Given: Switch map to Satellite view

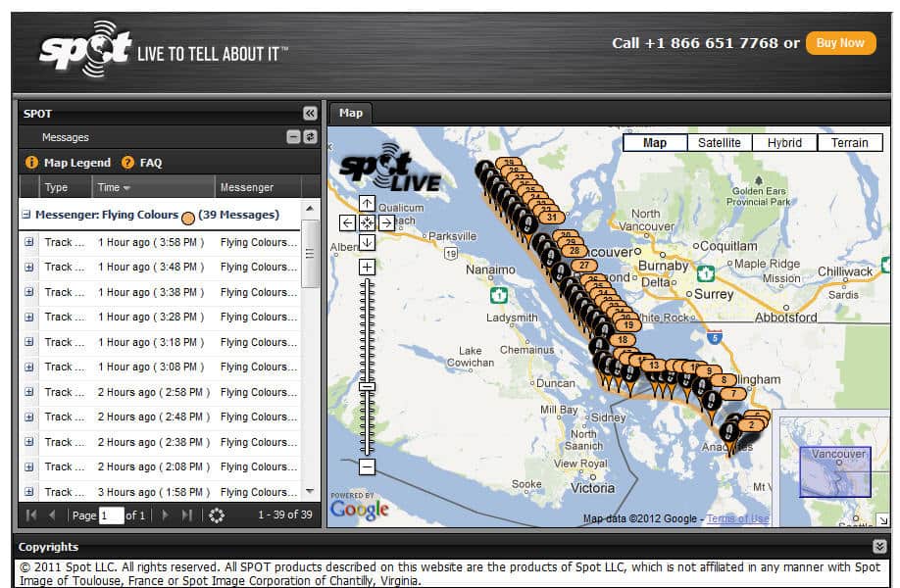Looking at the screenshot, I should point(720,143).
